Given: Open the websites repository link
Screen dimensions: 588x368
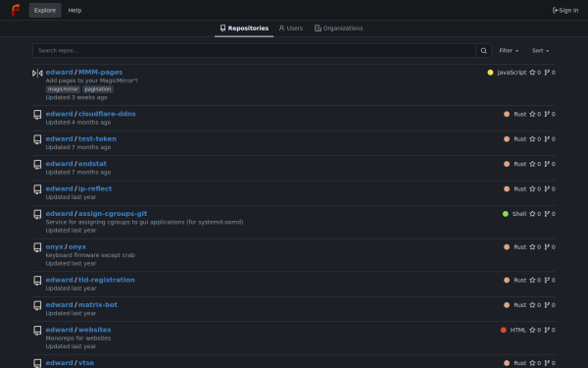Looking at the screenshot, I should pyautogui.click(x=94, y=330).
